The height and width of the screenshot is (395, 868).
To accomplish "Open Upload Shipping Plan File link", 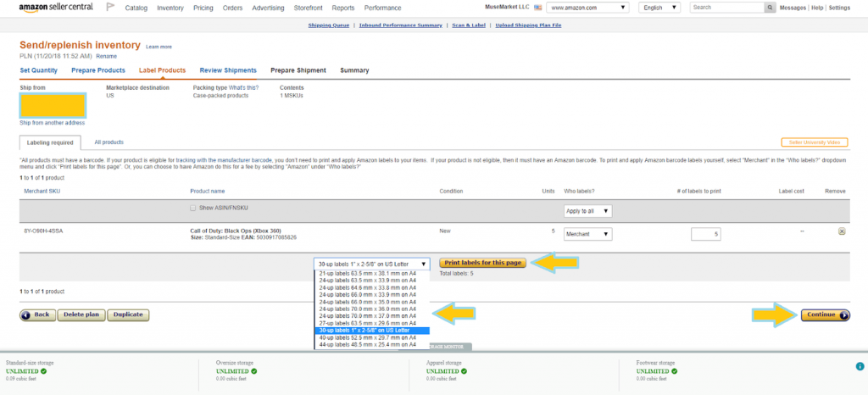I will point(528,25).
